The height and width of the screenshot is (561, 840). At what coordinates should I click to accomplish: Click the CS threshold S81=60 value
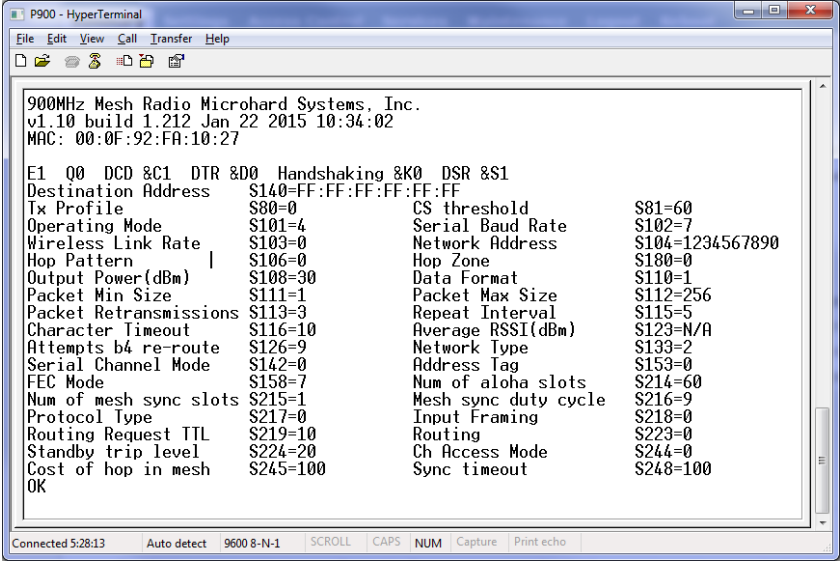[x=663, y=208]
